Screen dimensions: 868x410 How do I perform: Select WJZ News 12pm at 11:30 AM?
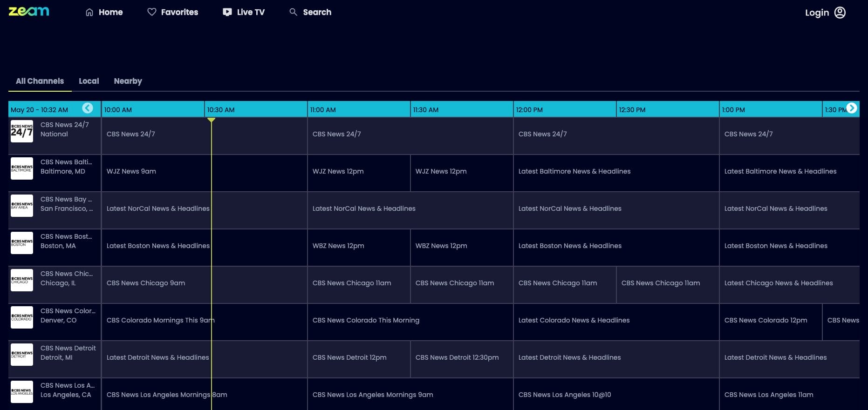click(462, 173)
